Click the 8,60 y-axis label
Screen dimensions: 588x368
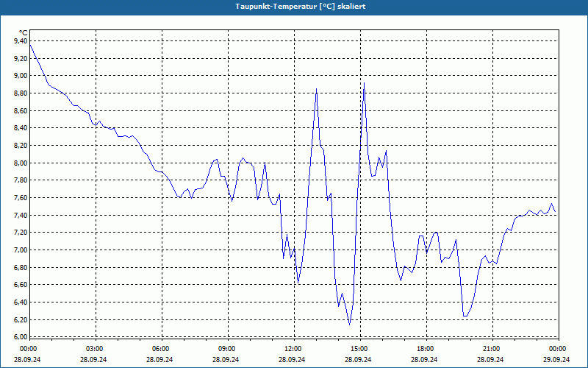tap(21, 111)
